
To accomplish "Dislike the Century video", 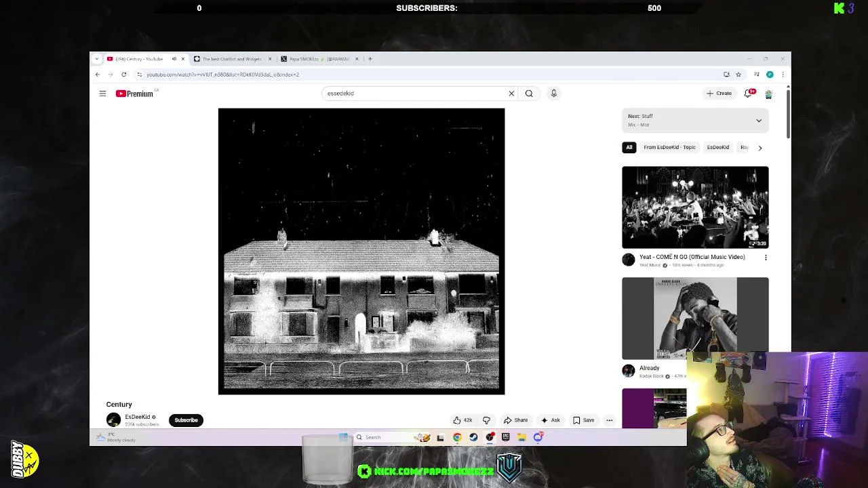I will [486, 420].
